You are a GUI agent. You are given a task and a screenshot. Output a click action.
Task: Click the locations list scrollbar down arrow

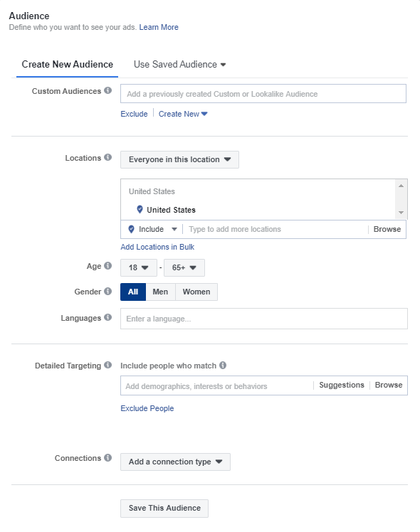click(401, 213)
